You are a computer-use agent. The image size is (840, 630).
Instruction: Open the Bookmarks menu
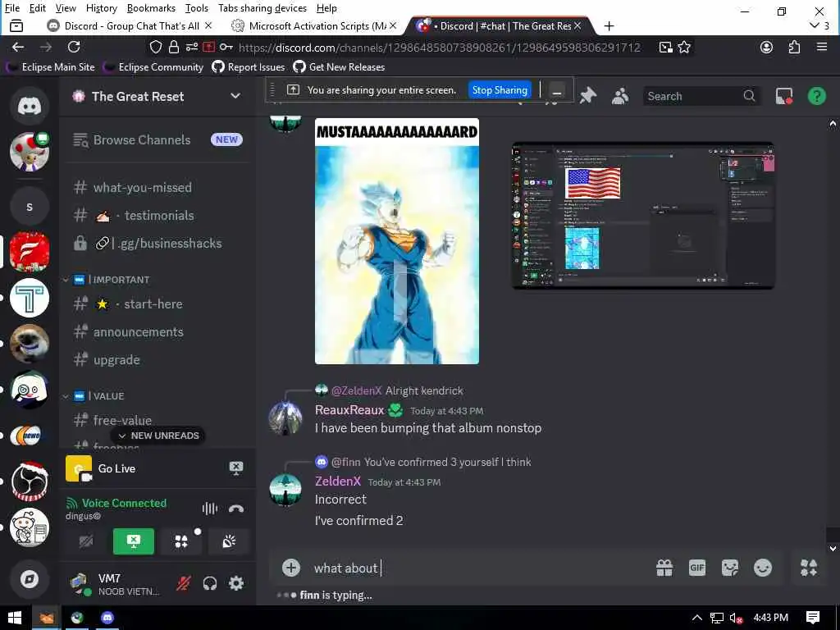click(x=151, y=8)
